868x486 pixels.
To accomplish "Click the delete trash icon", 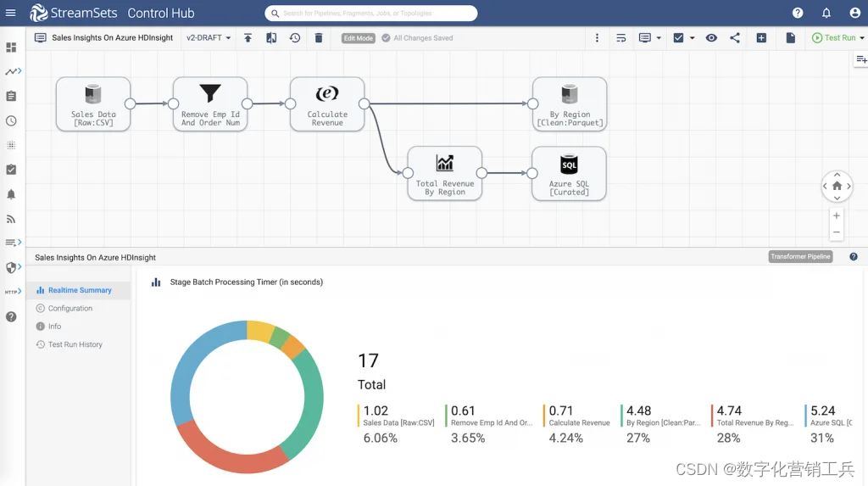I will click(319, 37).
